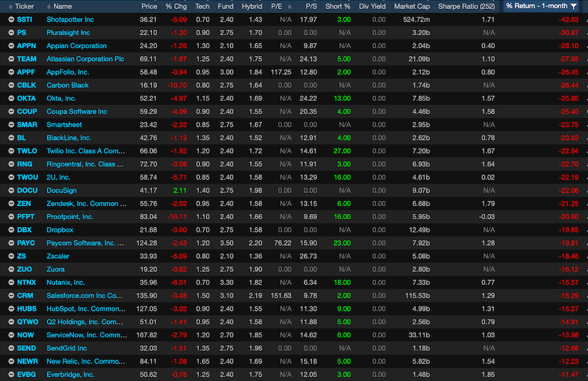Sort by the Market Cap column
This screenshot has width=588, height=381.
(x=412, y=7)
